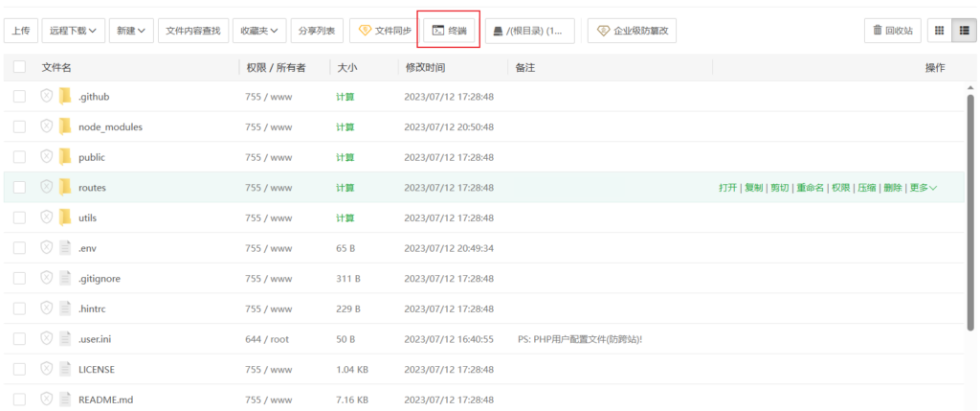Click the shield icon for .hintrc
This screenshot has width=980, height=411.
tap(46, 308)
